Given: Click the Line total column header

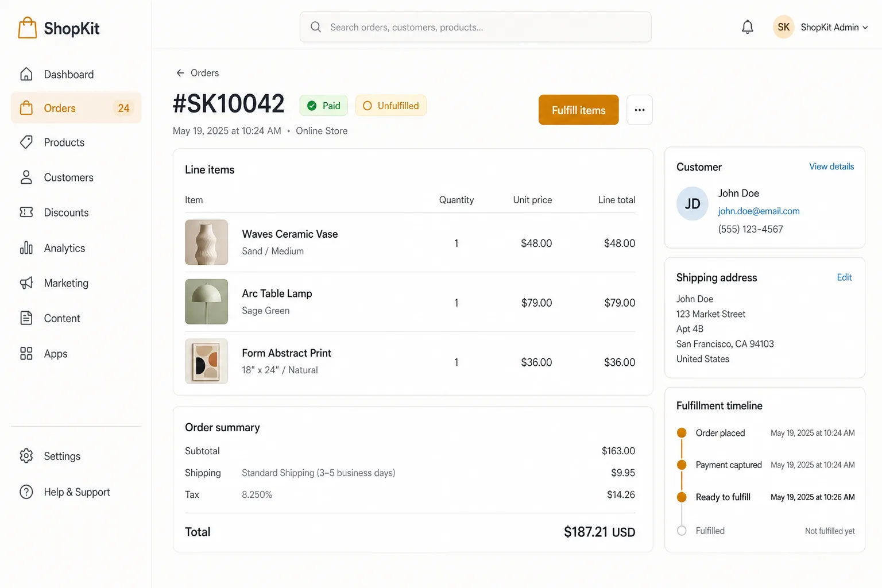Looking at the screenshot, I should (617, 200).
